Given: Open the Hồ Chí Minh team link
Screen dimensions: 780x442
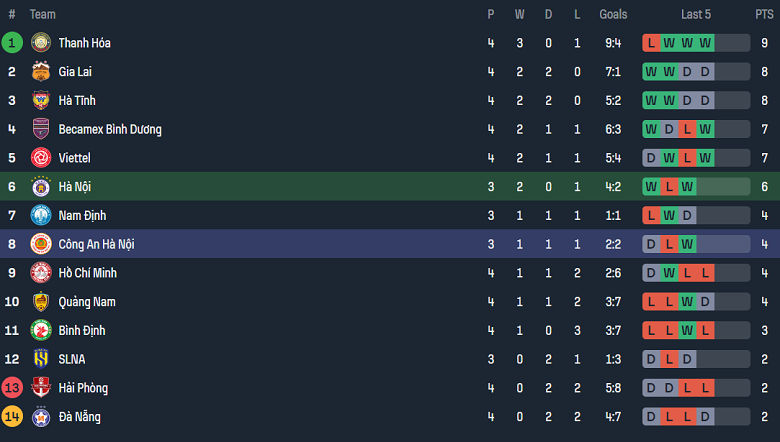Looking at the screenshot, I should click(92, 273).
